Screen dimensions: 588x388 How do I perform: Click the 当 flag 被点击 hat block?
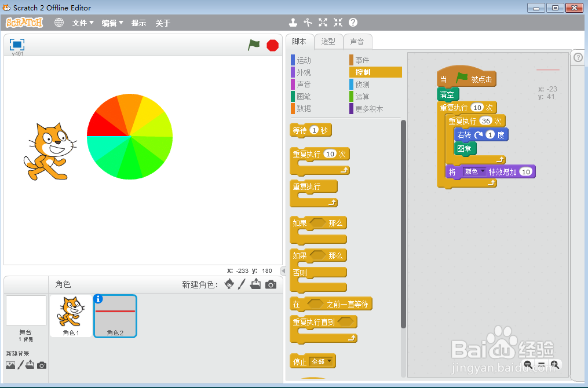466,76
